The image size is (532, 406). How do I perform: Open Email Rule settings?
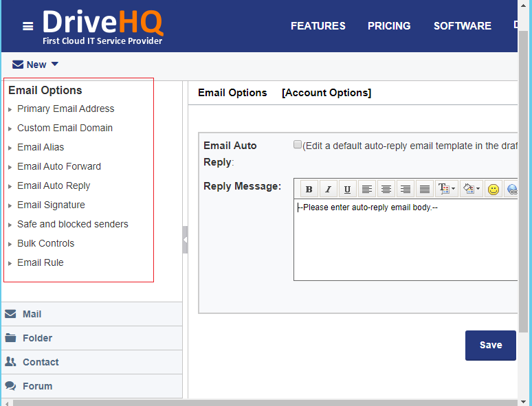click(41, 262)
